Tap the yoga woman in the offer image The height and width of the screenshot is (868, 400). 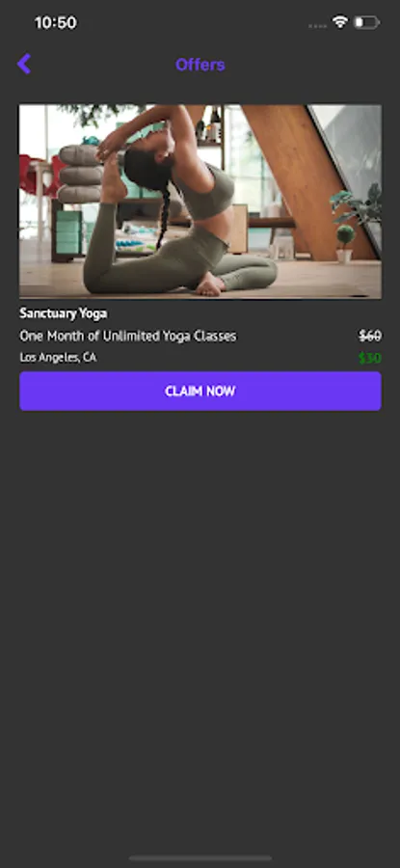(177, 204)
